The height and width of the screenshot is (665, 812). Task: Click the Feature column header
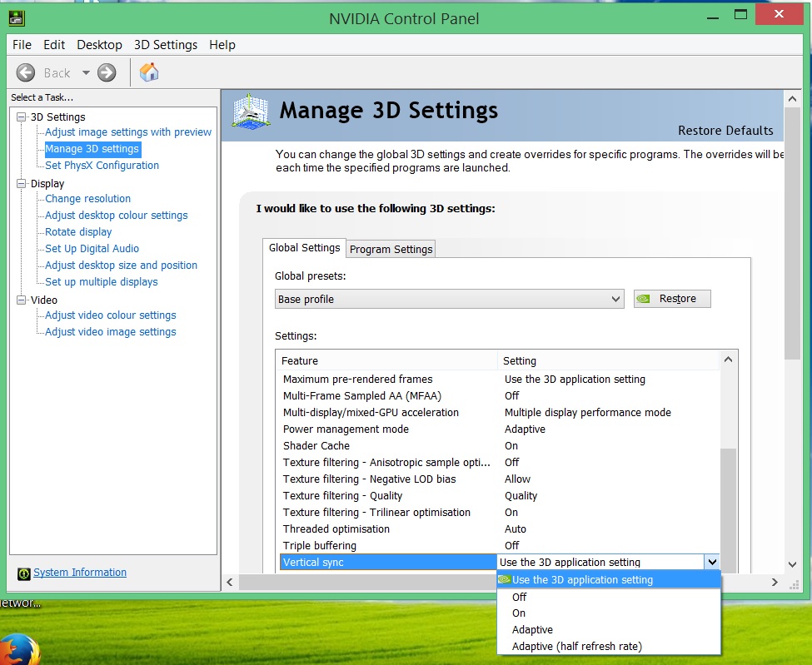click(386, 360)
